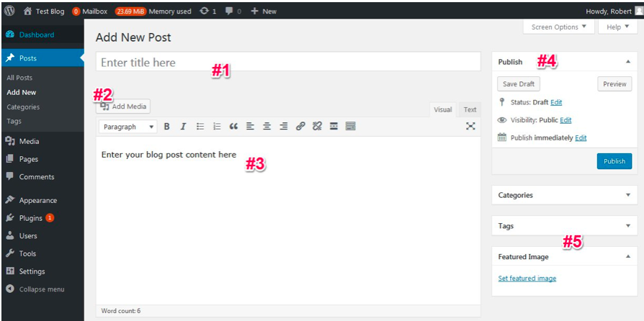Click the insert link icon
The height and width of the screenshot is (321, 644).
pyautogui.click(x=300, y=127)
